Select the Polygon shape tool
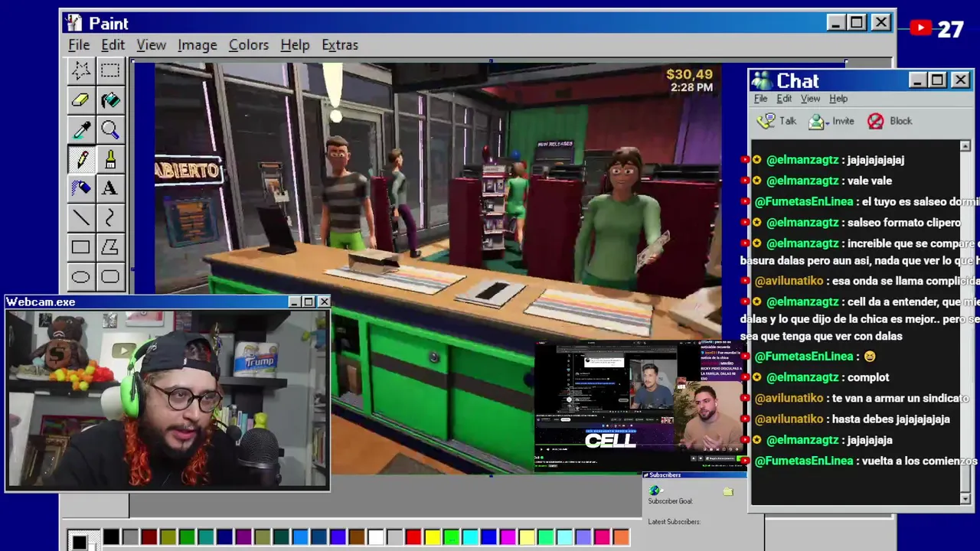The image size is (980, 551). (x=110, y=247)
